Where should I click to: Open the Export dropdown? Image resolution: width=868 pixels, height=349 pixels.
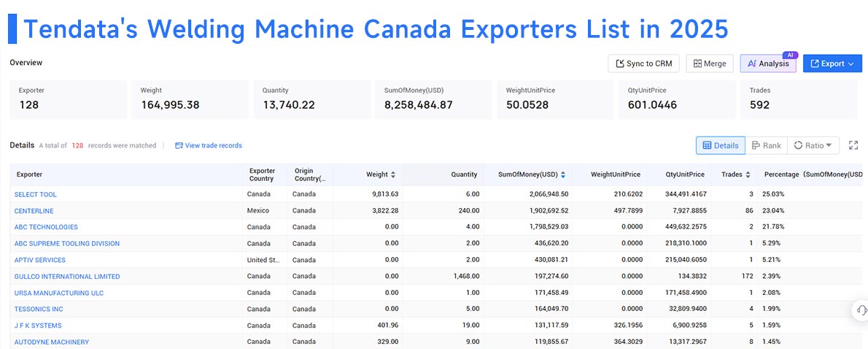coord(832,64)
